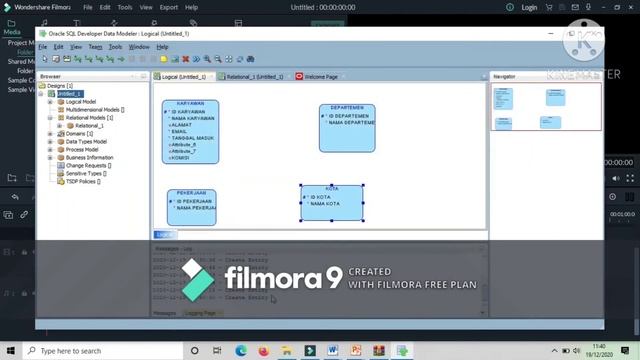The image size is (640, 360).
Task: Select the KARYAWAN entity box
Action: 190,132
